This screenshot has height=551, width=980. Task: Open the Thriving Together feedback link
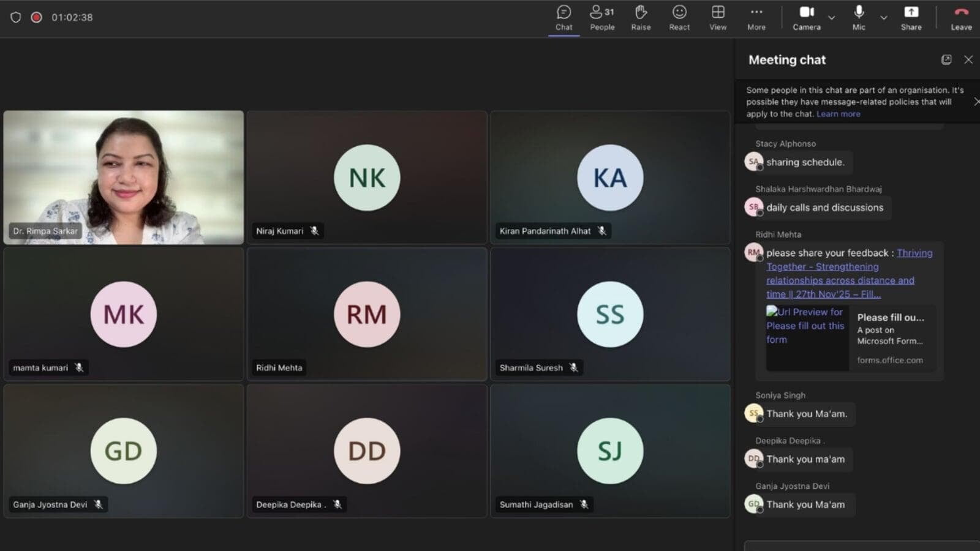tap(850, 273)
